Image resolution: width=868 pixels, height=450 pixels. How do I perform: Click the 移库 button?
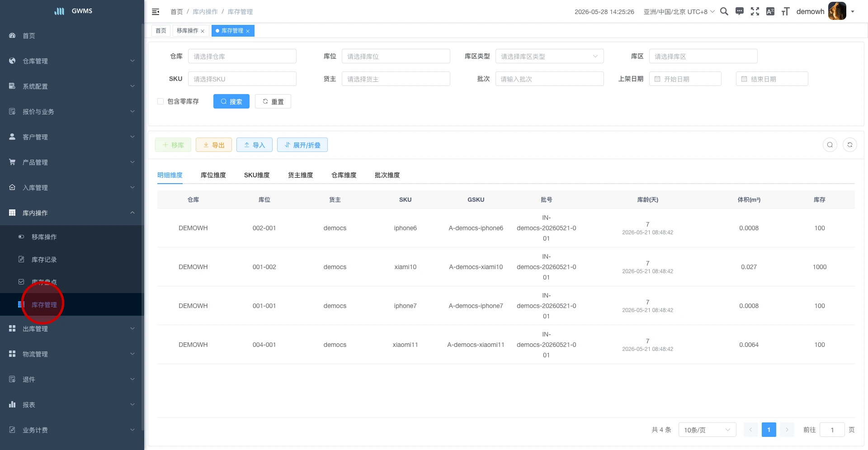tap(173, 145)
